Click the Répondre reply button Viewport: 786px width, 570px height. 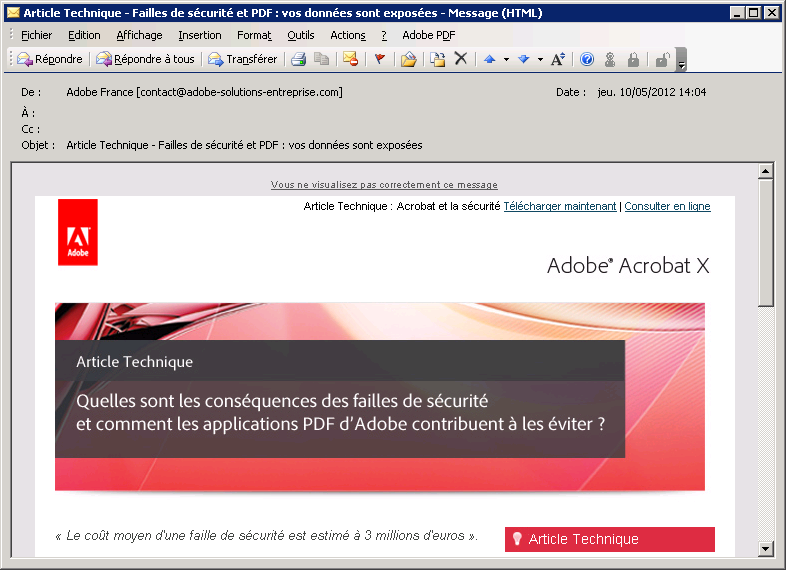[x=50, y=59]
